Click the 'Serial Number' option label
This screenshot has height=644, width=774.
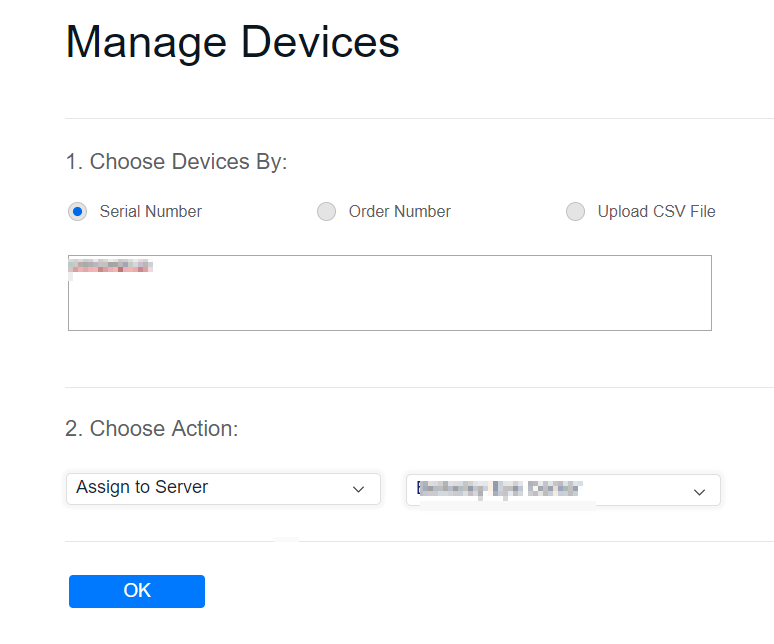tap(150, 212)
